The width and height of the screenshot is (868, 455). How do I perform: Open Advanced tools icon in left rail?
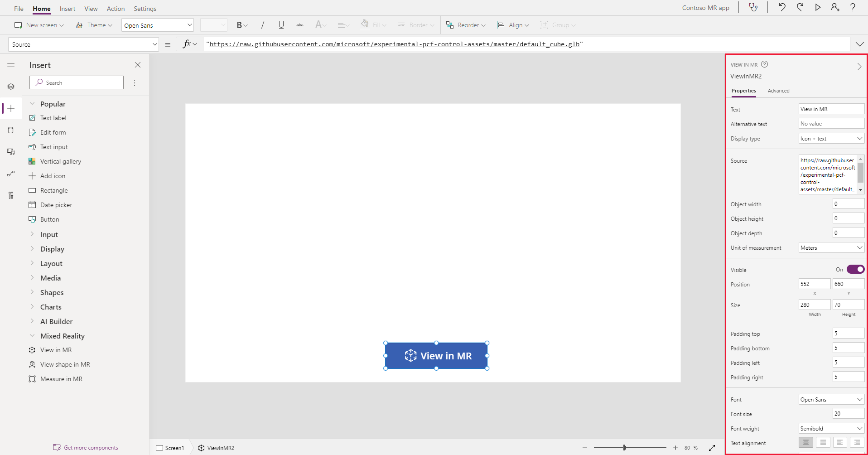pyautogui.click(x=11, y=195)
